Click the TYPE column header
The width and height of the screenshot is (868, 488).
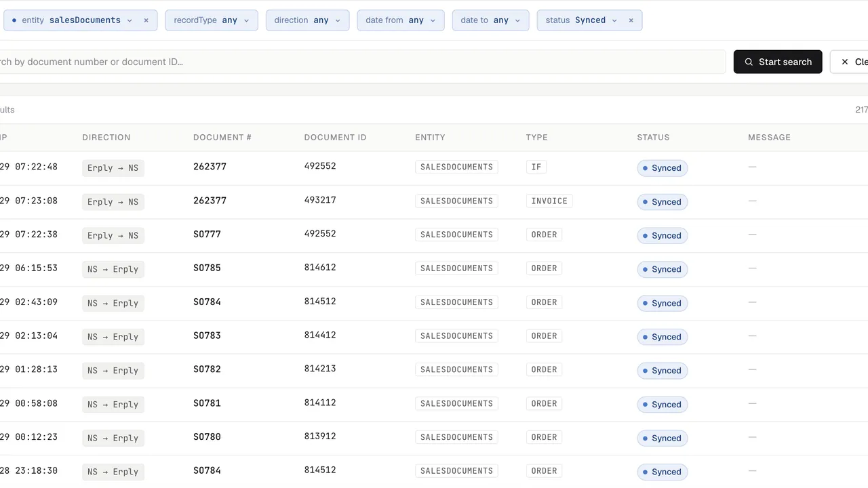point(536,138)
